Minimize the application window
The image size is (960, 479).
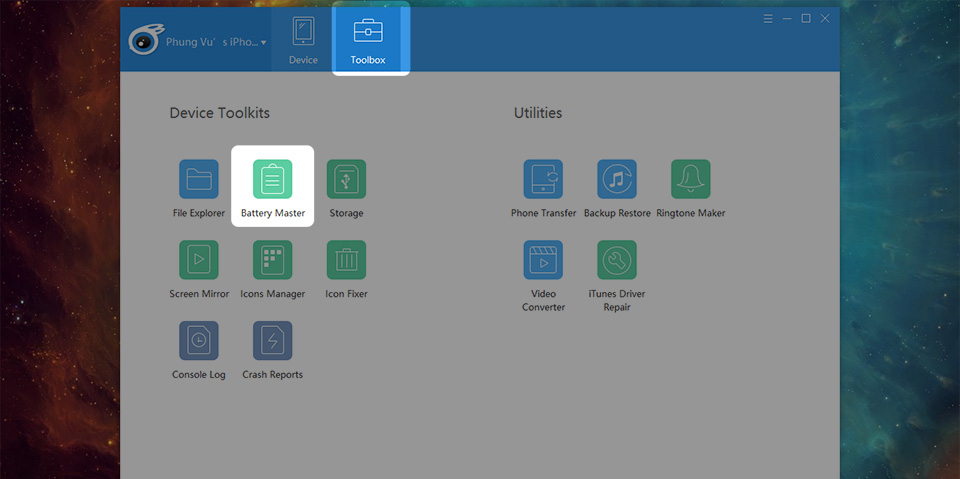coord(787,19)
